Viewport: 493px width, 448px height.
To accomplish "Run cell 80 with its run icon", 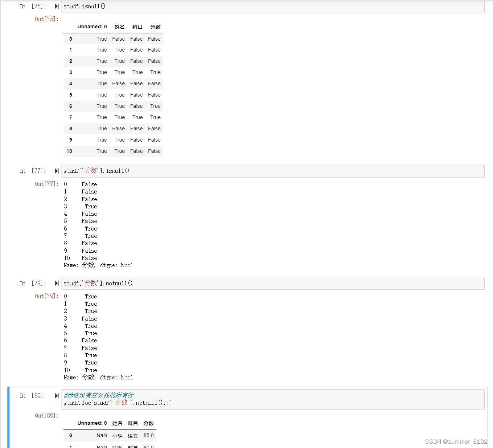I will (x=57, y=396).
